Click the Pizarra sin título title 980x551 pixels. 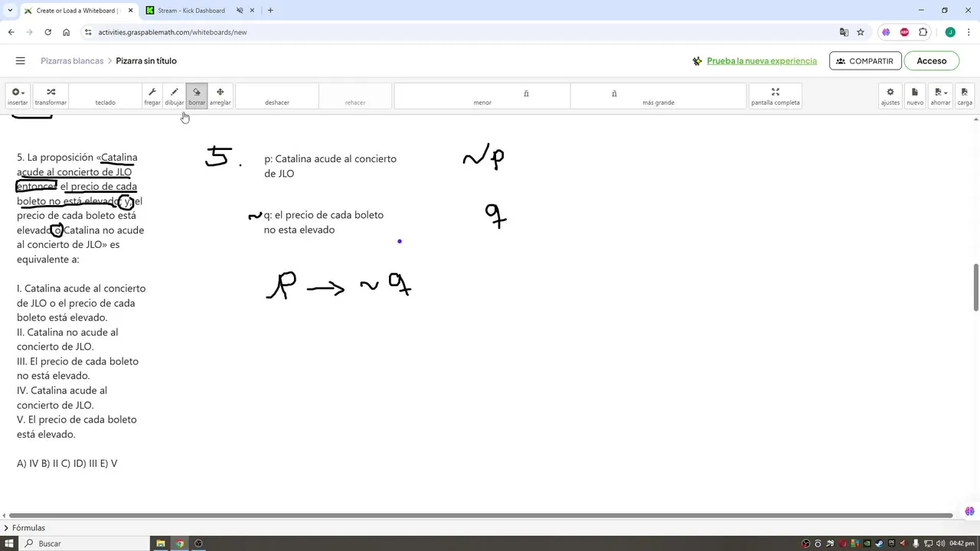click(x=146, y=60)
